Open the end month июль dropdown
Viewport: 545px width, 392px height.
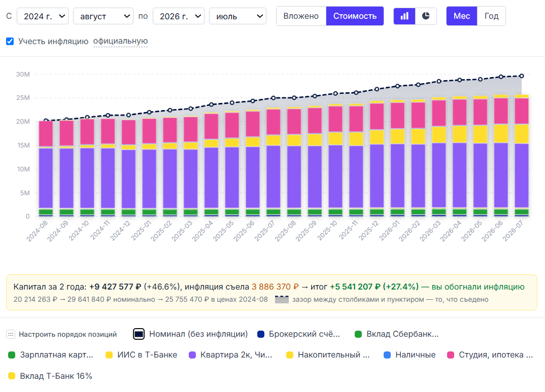tap(238, 16)
